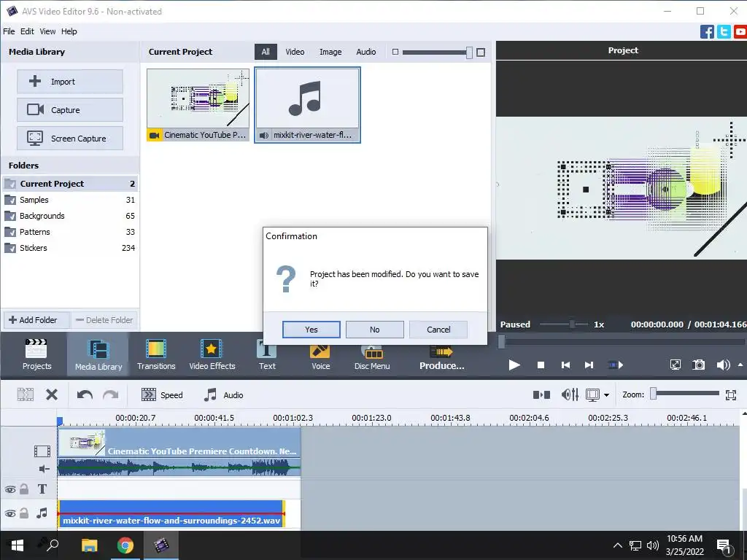Select the mixkit-river-water audio thumbnail
Image resolution: width=747 pixels, height=560 pixels.
307,105
